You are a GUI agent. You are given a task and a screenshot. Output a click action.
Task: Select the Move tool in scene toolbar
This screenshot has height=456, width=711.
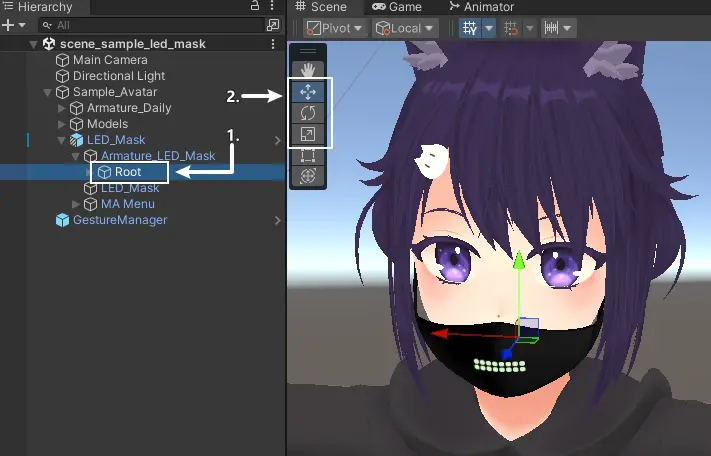[308, 92]
